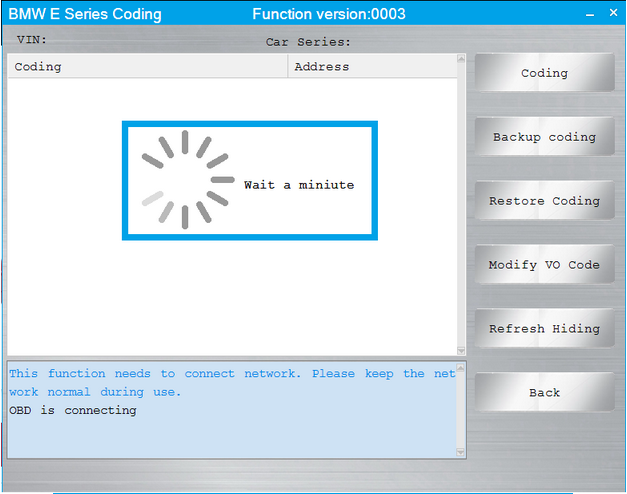627x494 pixels.
Task: Click the 'Function version:0003' title text
Action: pos(329,14)
